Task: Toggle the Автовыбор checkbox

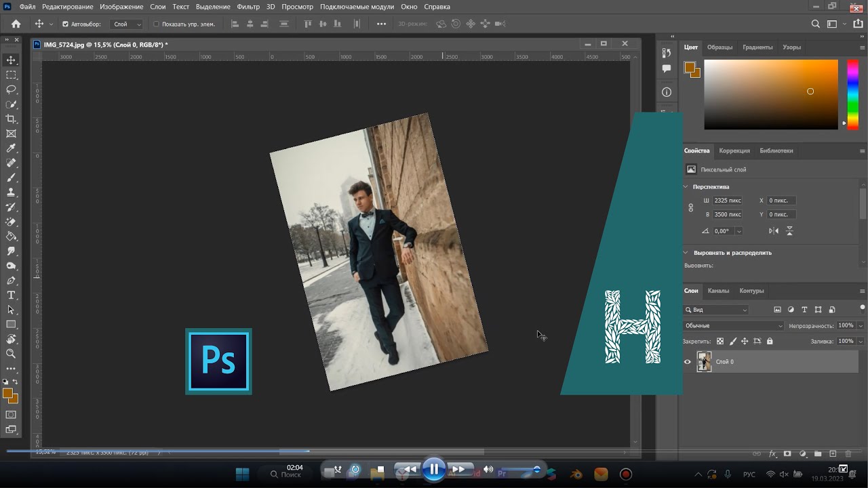Action: [65, 24]
